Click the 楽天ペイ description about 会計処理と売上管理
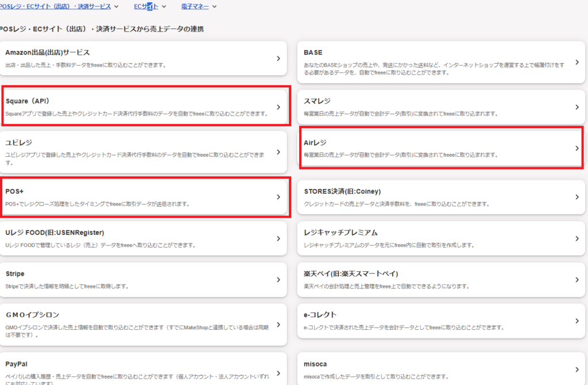 [x=387, y=286]
